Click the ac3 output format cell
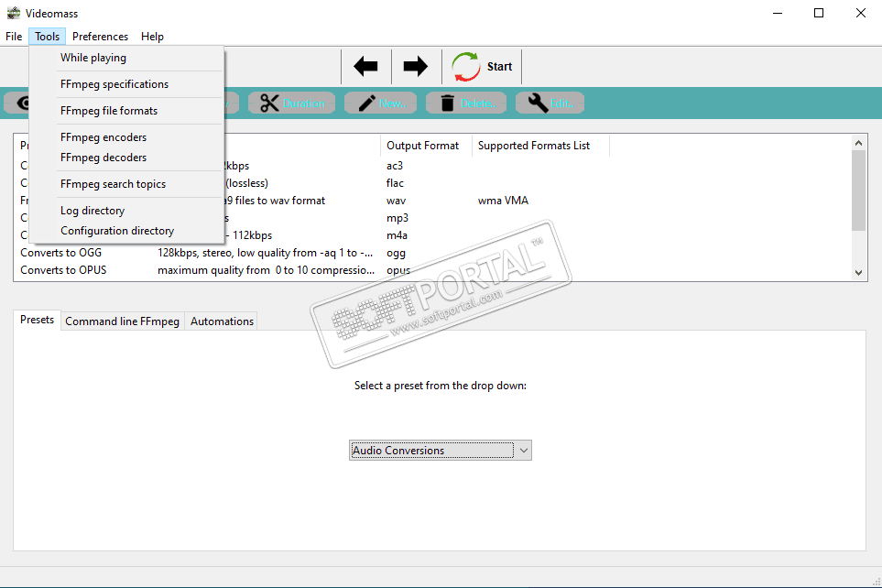The width and height of the screenshot is (882, 588). tap(395, 166)
